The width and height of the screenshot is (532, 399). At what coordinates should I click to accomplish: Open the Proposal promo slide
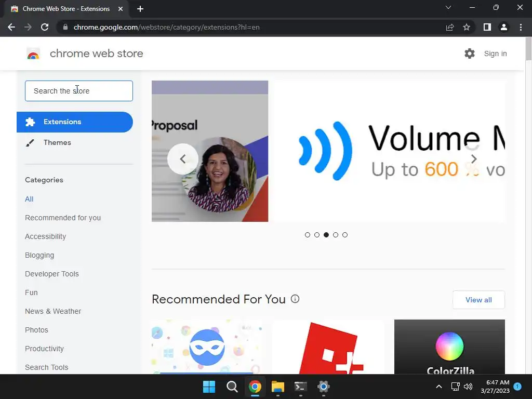point(210,151)
